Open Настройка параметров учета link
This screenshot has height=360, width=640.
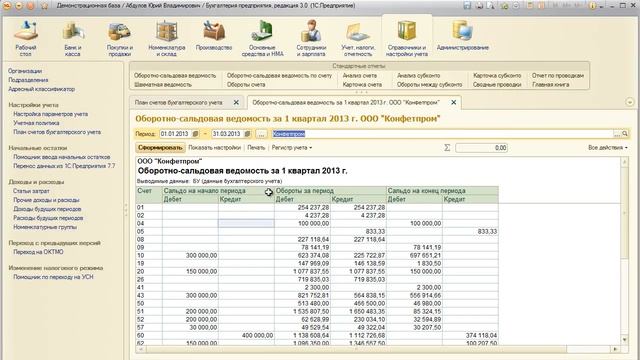[51, 114]
